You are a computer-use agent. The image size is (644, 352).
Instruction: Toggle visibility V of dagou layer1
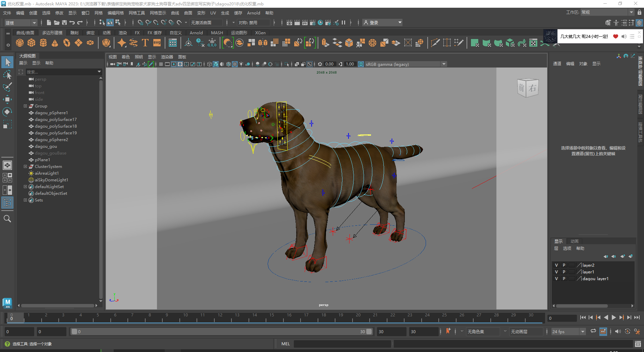556,279
